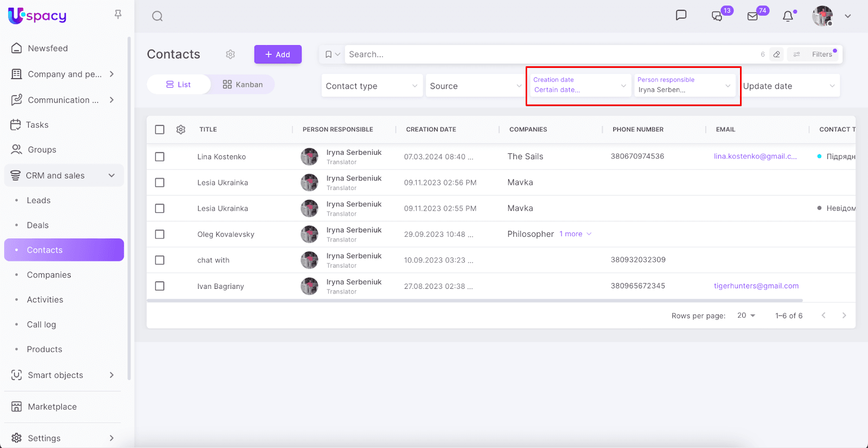Tick the checkbox for Oleg Kovalevsky

[x=159, y=235]
